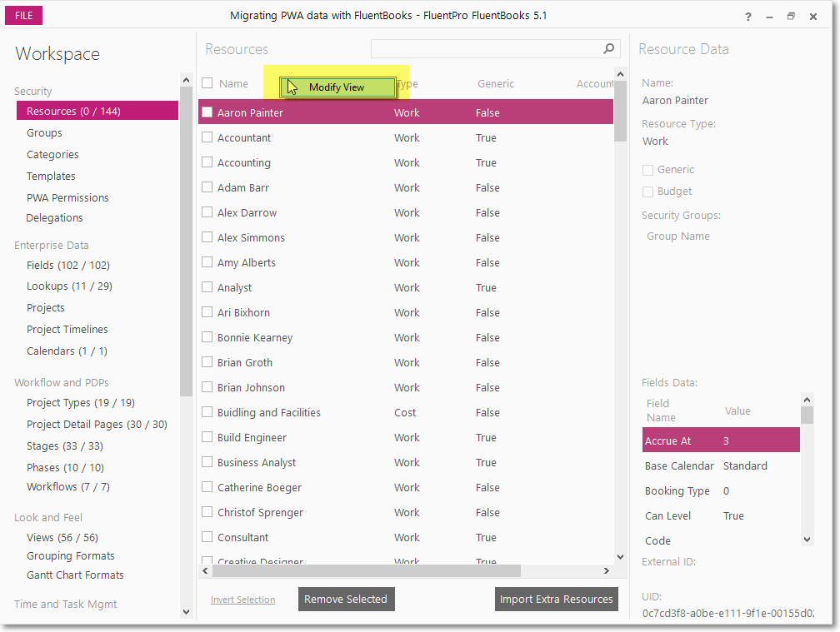Image resolution: width=840 pixels, height=632 pixels.
Task: Open Lookups (11 / 29)
Action: tap(70, 286)
